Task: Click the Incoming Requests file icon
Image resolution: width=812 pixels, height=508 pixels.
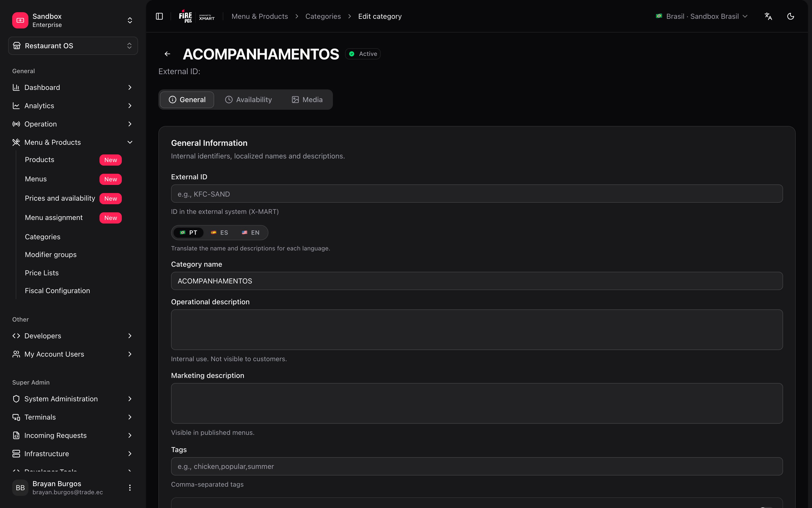Action: pos(16,435)
